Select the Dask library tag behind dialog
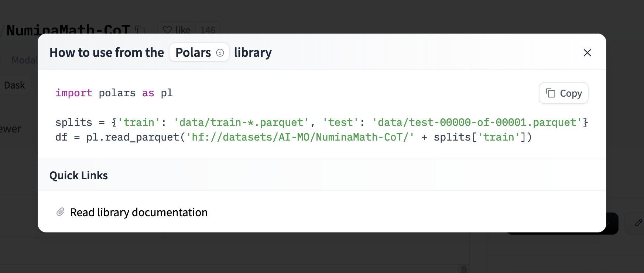This screenshot has height=273, width=644. [x=14, y=85]
